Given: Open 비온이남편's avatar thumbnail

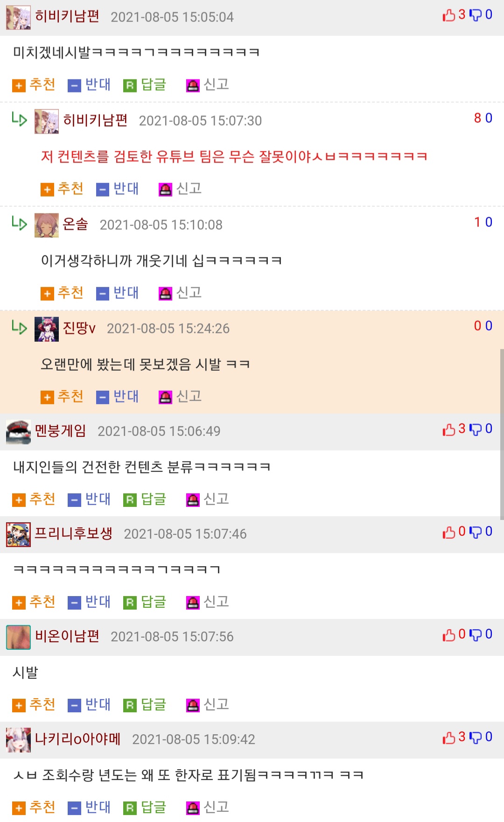Looking at the screenshot, I should (18, 637).
